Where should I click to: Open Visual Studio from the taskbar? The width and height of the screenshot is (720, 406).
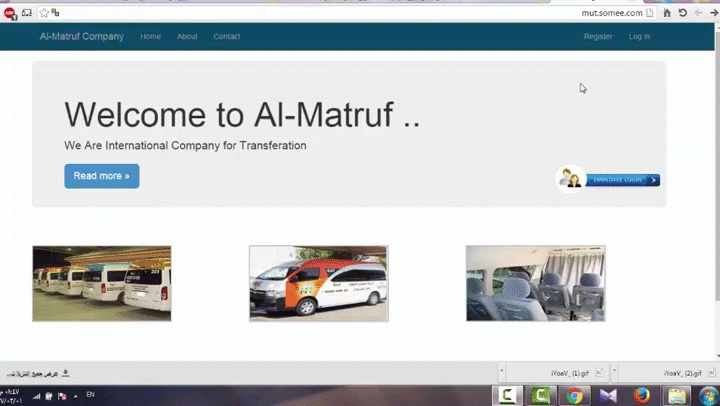pyautogui.click(x=608, y=395)
